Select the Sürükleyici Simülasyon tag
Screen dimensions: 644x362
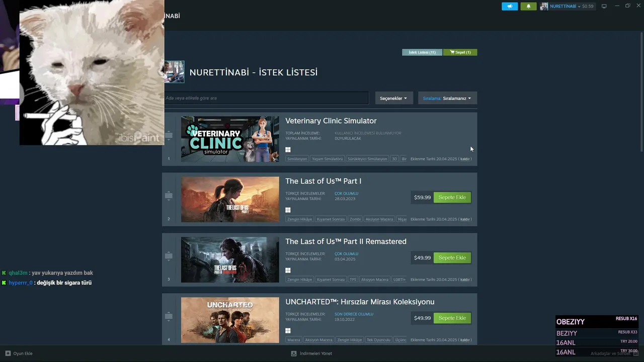tap(367, 159)
